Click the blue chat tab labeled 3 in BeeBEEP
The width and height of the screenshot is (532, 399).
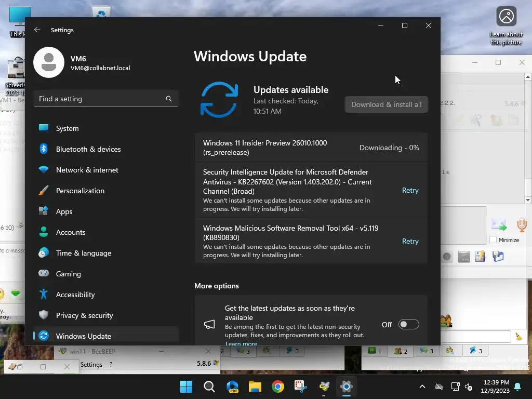pos(476,351)
